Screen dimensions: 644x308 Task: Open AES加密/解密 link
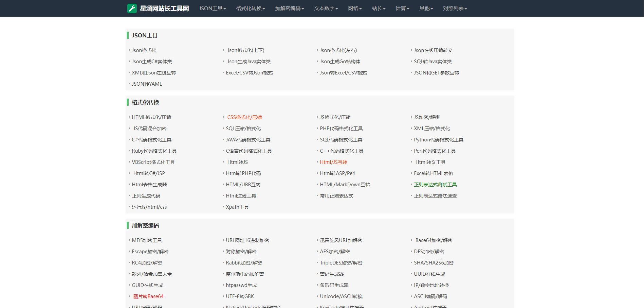point(335,252)
